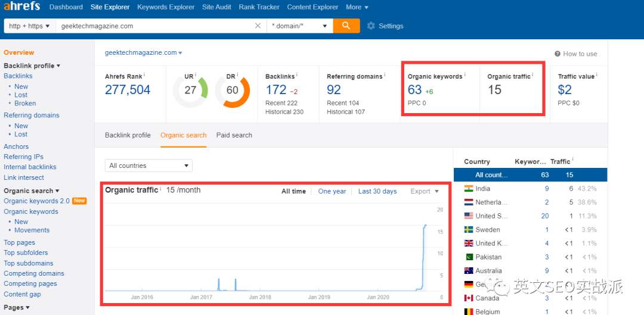644x315 pixels.
Task: Collapse the Backlink profile sidebar section
Action: tap(32, 66)
